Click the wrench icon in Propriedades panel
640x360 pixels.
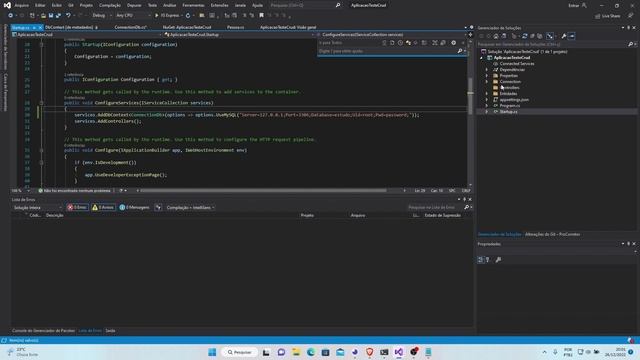click(x=498, y=260)
